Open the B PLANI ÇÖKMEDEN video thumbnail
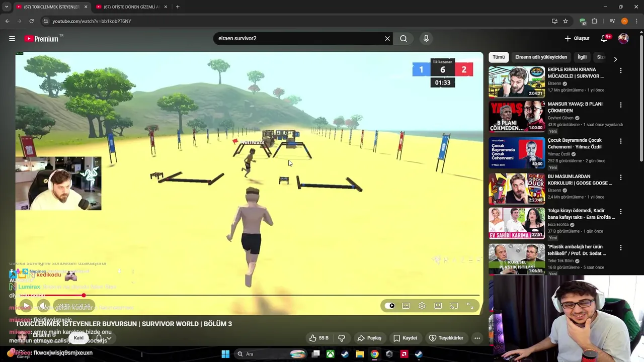Viewport: 644px width, 362px height. tap(517, 116)
